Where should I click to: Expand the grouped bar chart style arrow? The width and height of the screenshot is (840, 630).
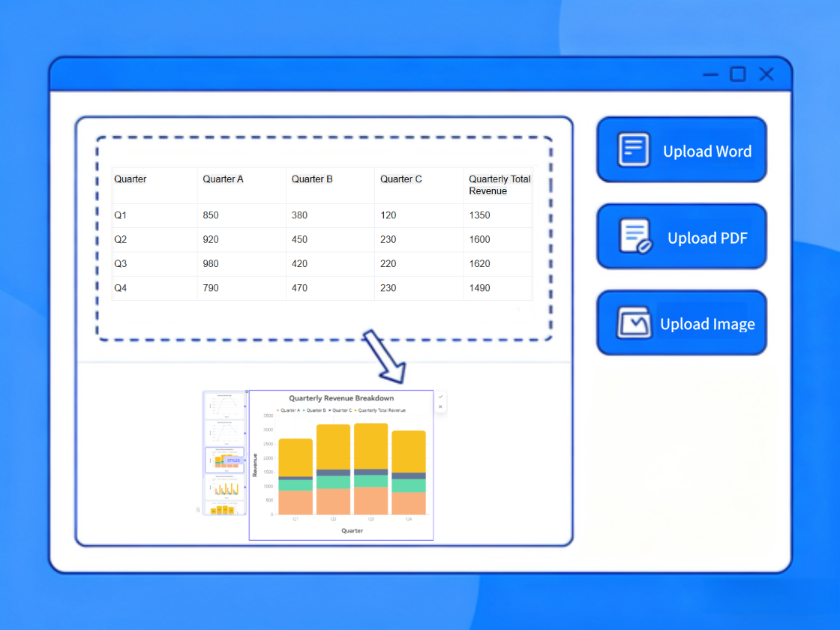245,488
